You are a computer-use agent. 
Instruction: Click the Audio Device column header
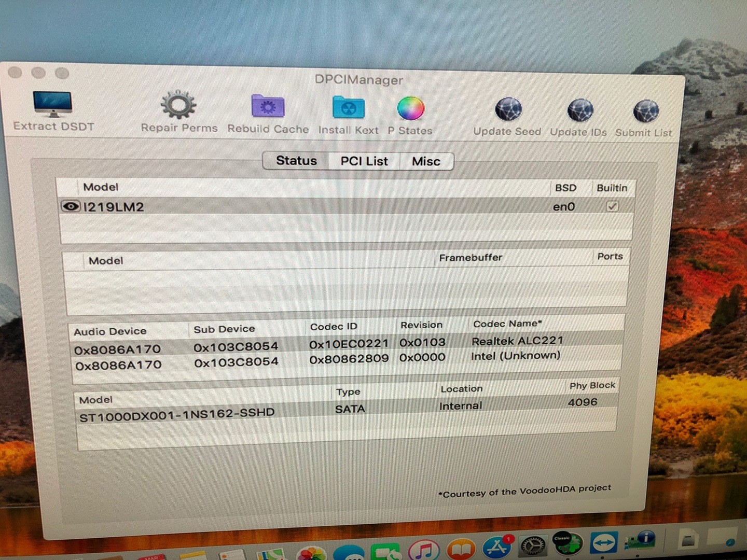click(x=110, y=331)
